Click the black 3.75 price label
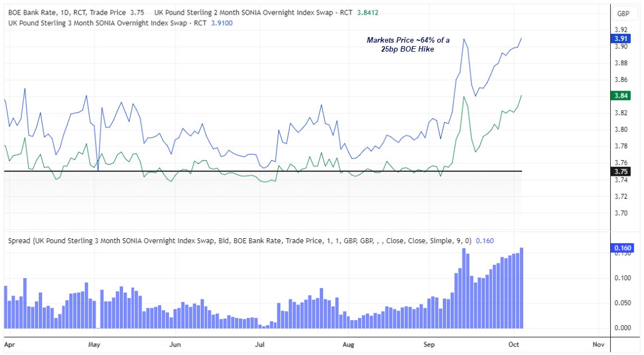 pyautogui.click(x=620, y=171)
